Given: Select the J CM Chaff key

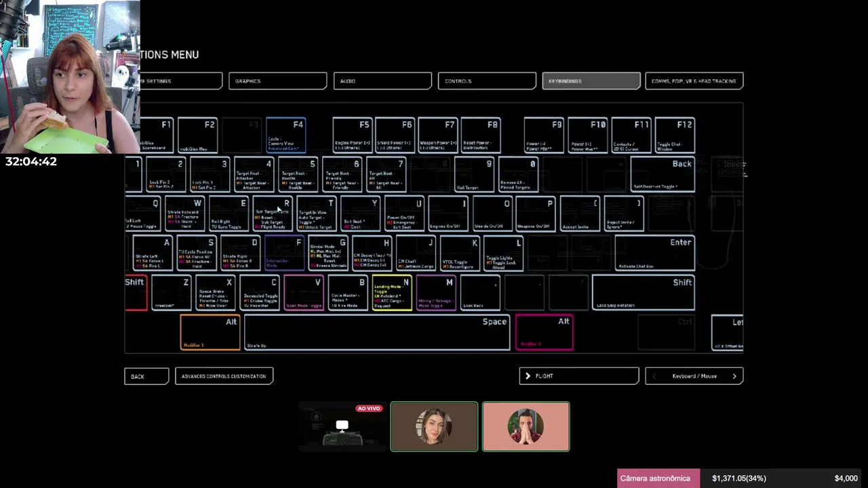Looking at the screenshot, I should pos(416,253).
